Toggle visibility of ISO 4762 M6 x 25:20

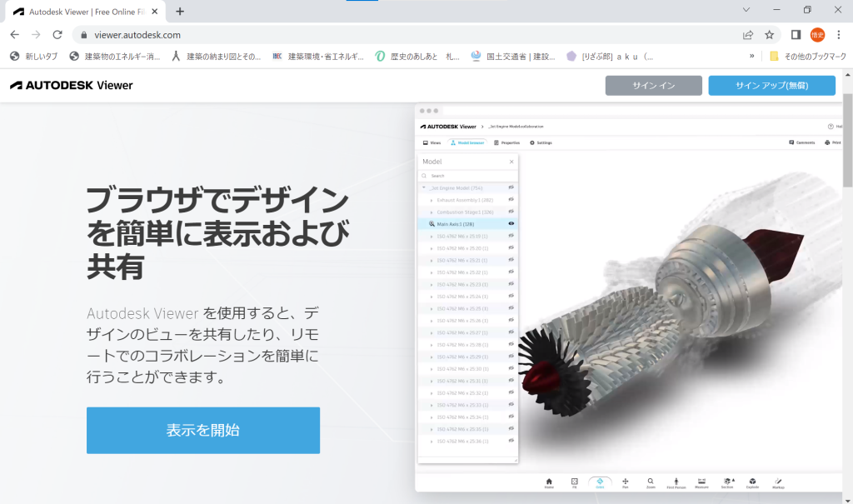(511, 247)
